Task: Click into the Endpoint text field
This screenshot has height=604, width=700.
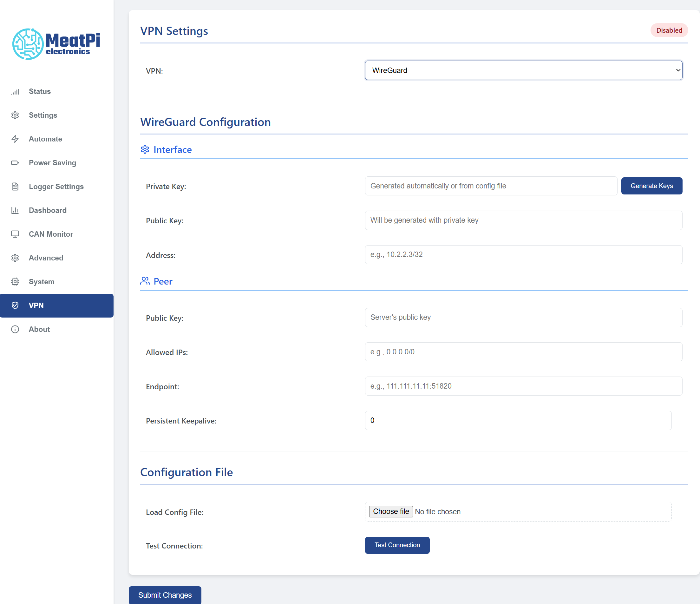Action: click(x=523, y=386)
